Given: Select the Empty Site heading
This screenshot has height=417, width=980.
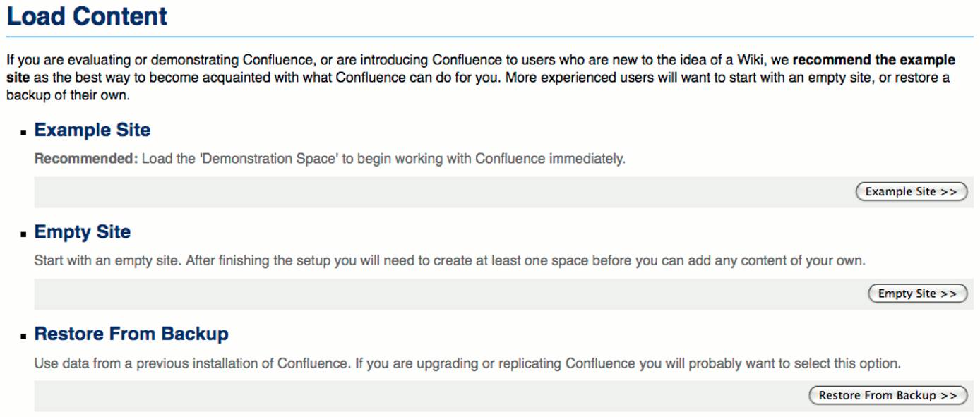Looking at the screenshot, I should click(82, 231).
